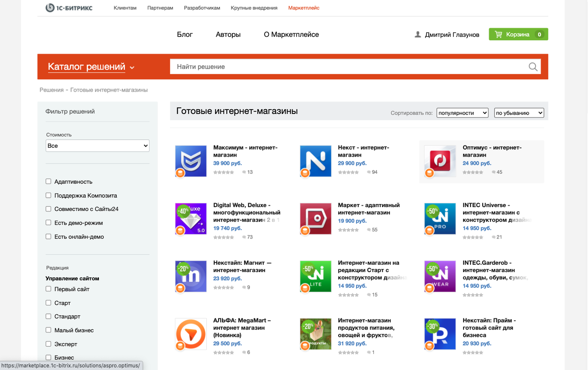Open the АЛЬФА MegaMart product icon
The image size is (588, 370).
191,334
